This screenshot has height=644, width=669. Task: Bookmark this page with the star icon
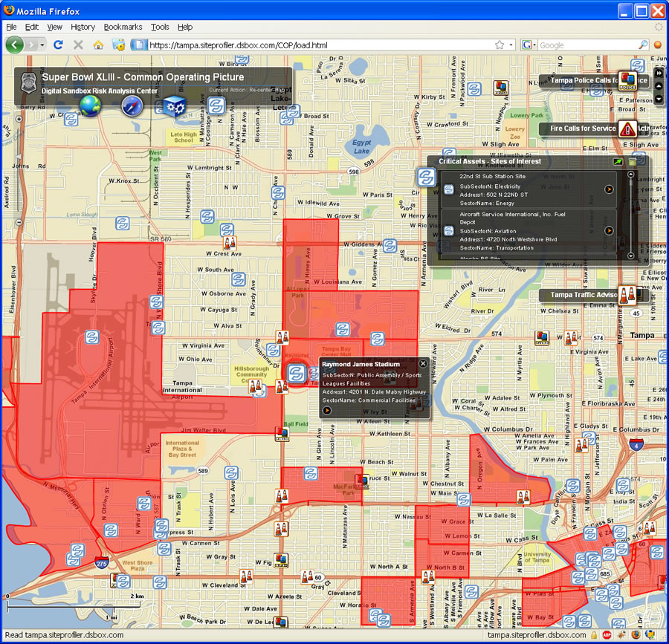pyautogui.click(x=500, y=45)
